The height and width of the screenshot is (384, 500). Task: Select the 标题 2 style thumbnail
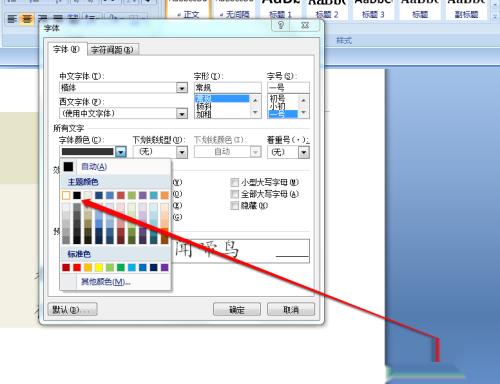pos(327,9)
